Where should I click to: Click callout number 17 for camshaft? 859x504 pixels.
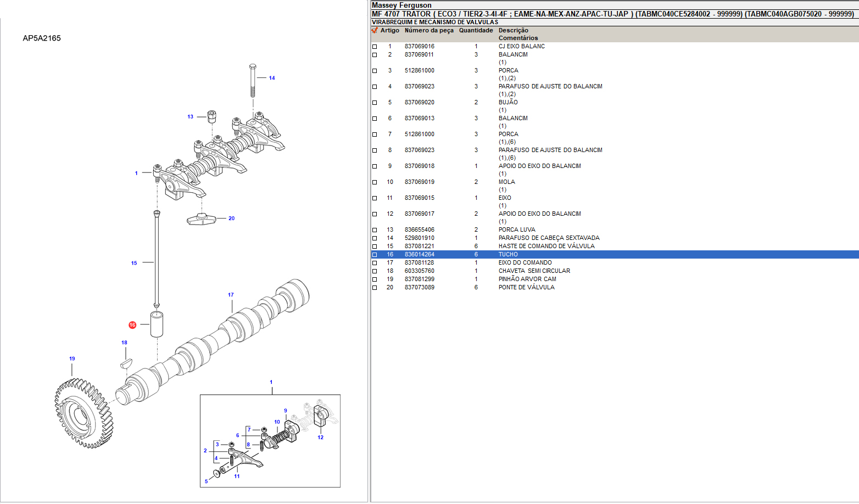[231, 295]
